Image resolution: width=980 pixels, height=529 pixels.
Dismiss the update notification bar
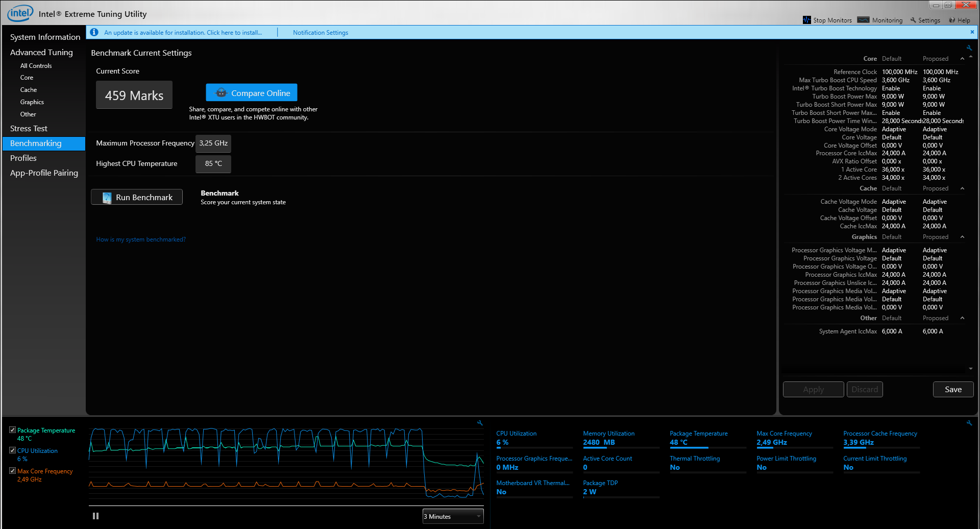[972, 32]
